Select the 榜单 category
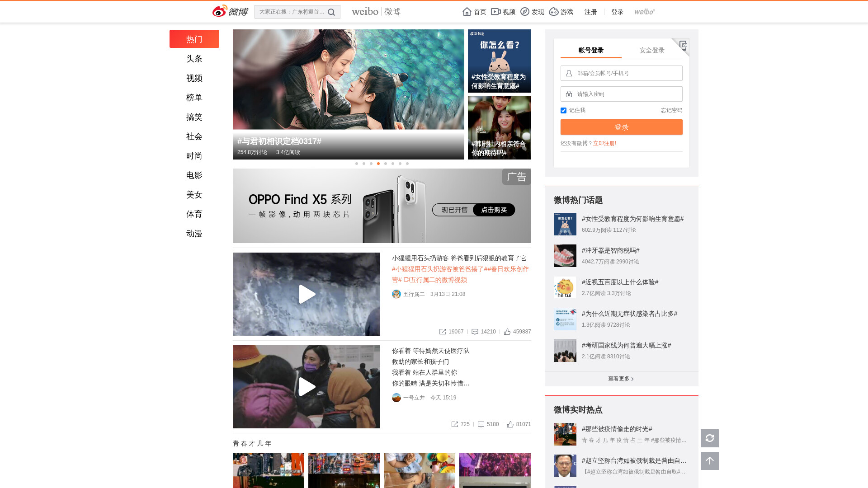The width and height of the screenshot is (868, 488). pos(194,98)
